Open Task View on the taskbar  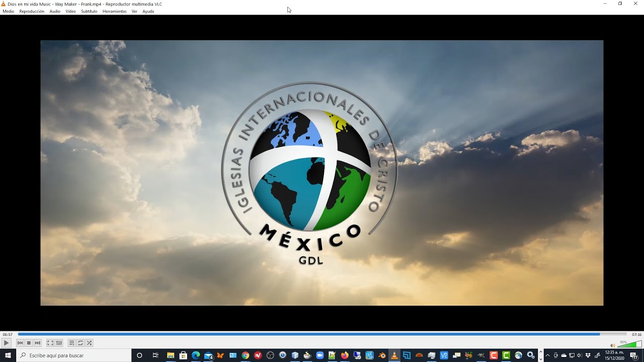click(155, 355)
